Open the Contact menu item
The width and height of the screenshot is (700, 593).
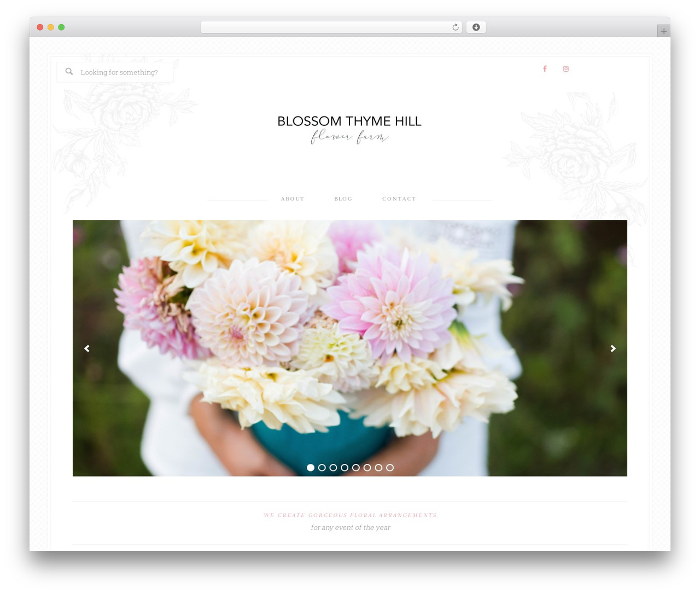coord(399,199)
